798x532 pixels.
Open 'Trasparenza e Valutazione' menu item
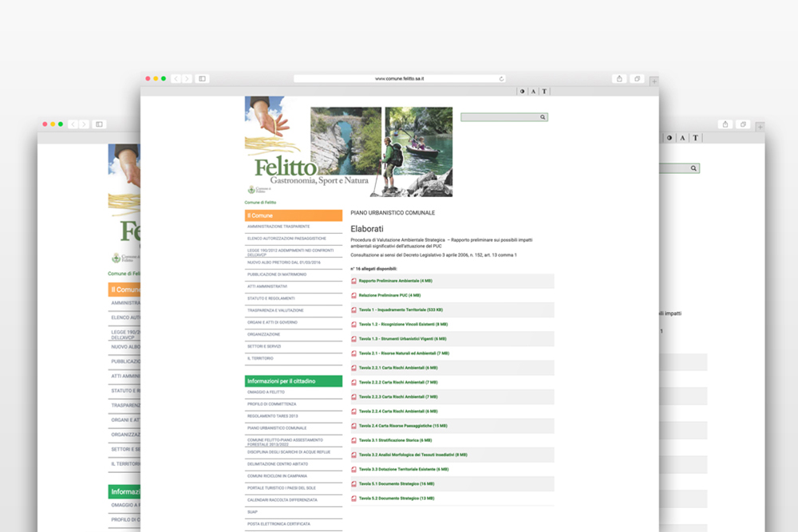coord(275,310)
